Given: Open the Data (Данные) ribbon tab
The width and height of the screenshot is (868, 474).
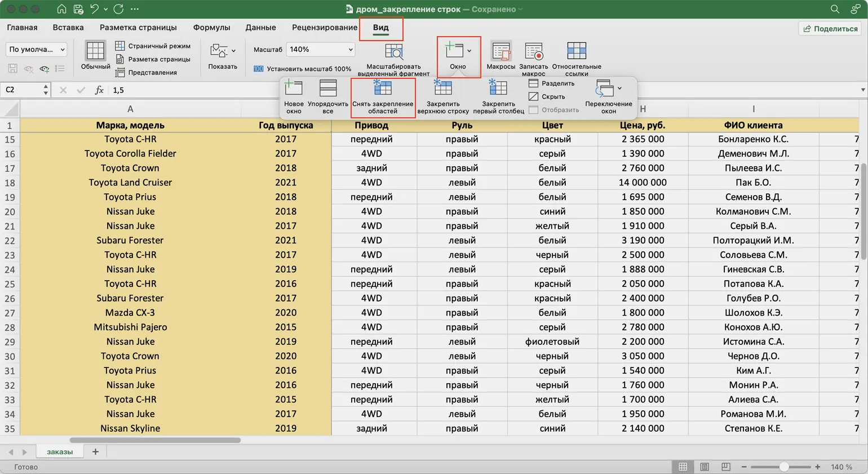Looking at the screenshot, I should tap(260, 28).
